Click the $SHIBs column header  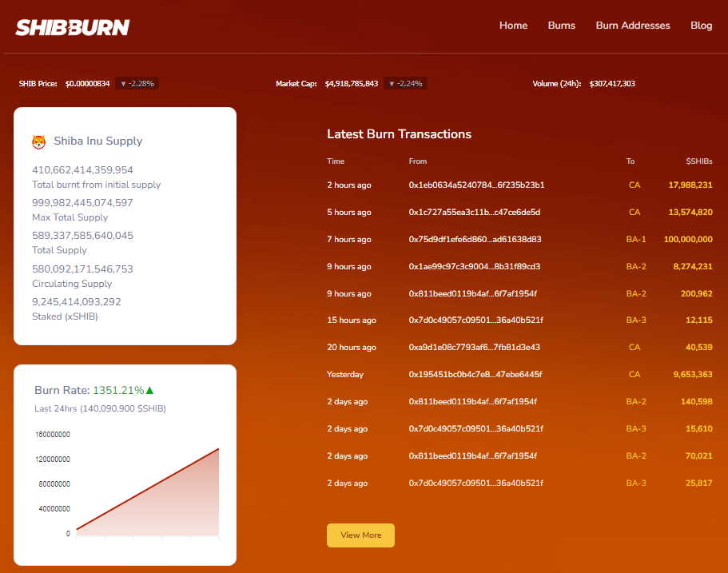click(698, 161)
